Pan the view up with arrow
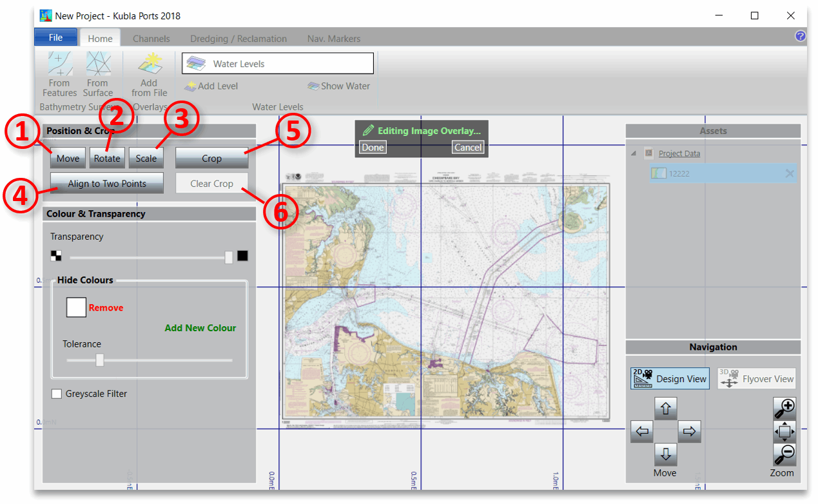 tap(666, 408)
